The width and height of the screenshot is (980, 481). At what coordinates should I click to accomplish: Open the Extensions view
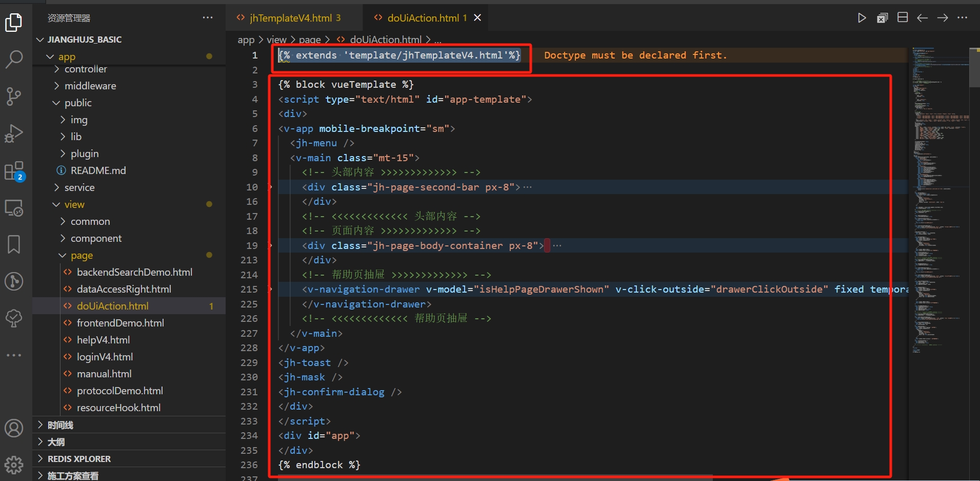(x=14, y=170)
